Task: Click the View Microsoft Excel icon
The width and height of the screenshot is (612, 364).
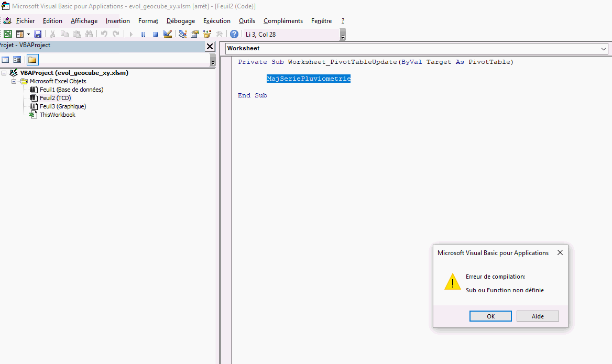Action: coord(8,34)
